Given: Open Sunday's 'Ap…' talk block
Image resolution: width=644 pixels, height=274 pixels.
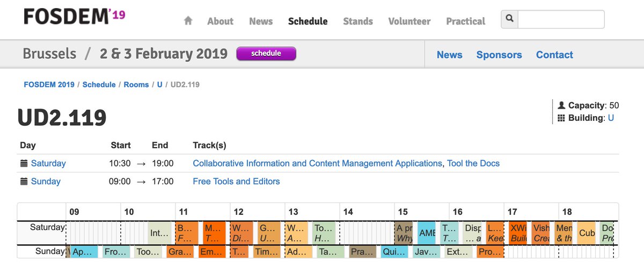Looking at the screenshot, I should [x=84, y=251].
